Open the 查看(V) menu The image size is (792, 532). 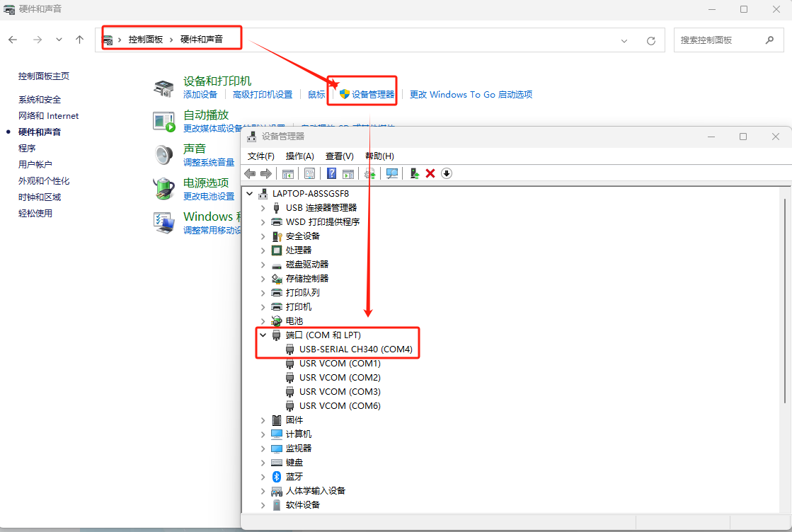(340, 156)
